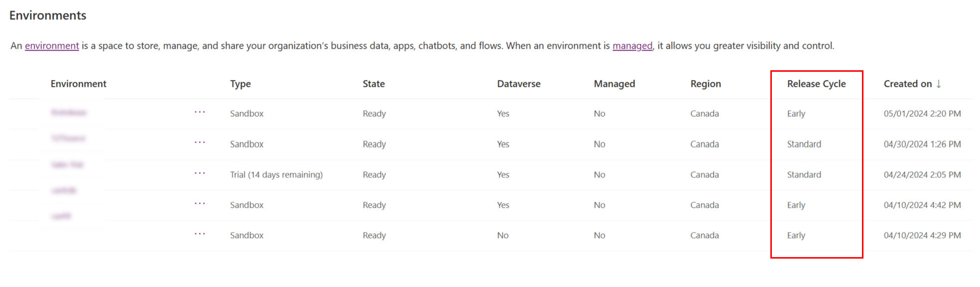Select the Trial (14 days remaining) row
The image size is (980, 287).
[x=276, y=175]
